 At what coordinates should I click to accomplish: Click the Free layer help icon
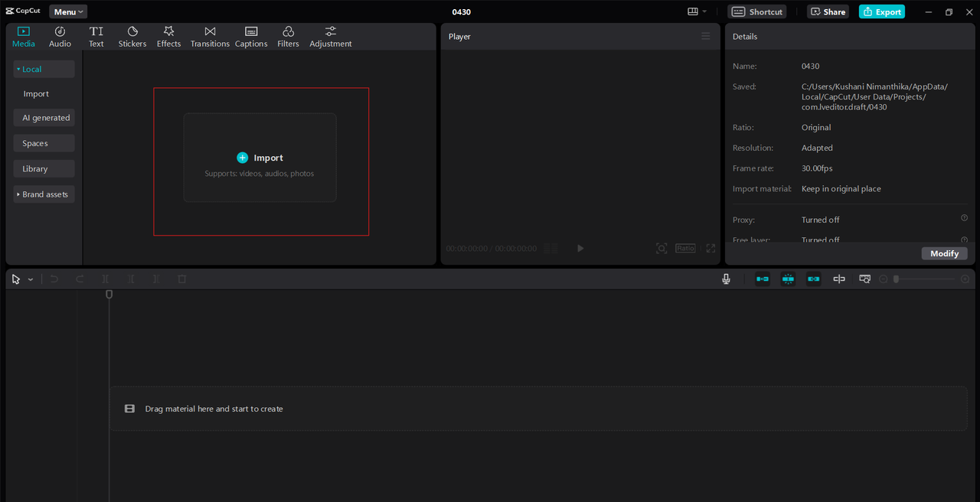(964, 240)
